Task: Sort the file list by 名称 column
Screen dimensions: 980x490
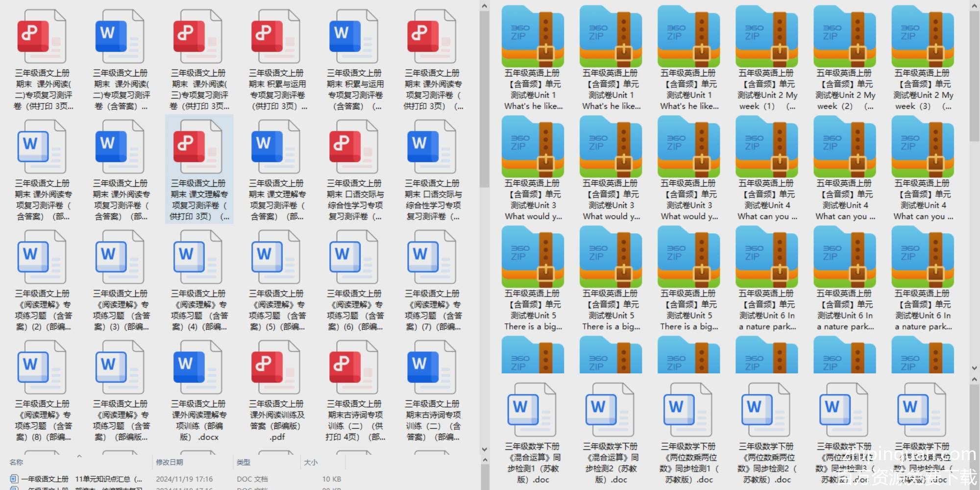Action: click(x=17, y=462)
